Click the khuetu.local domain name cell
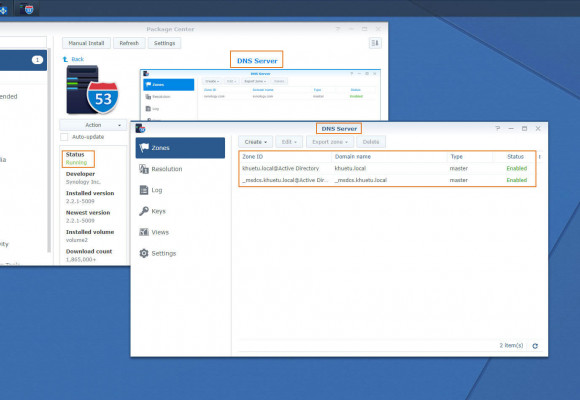580x400 pixels. 350,168
